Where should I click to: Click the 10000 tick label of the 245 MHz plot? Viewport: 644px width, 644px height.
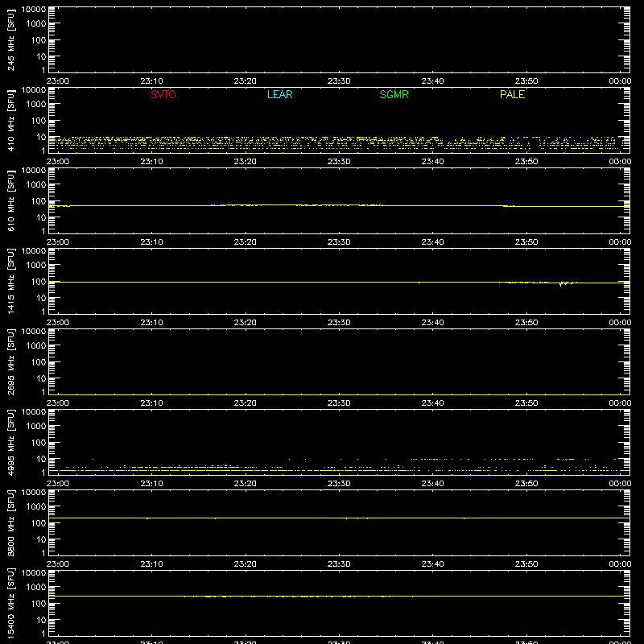(34, 10)
